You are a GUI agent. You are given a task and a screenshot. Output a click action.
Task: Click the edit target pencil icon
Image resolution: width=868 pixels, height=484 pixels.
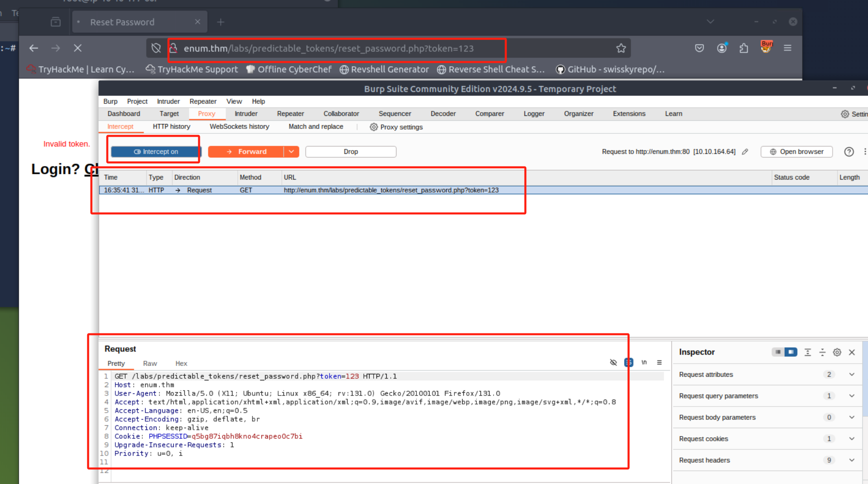(745, 152)
